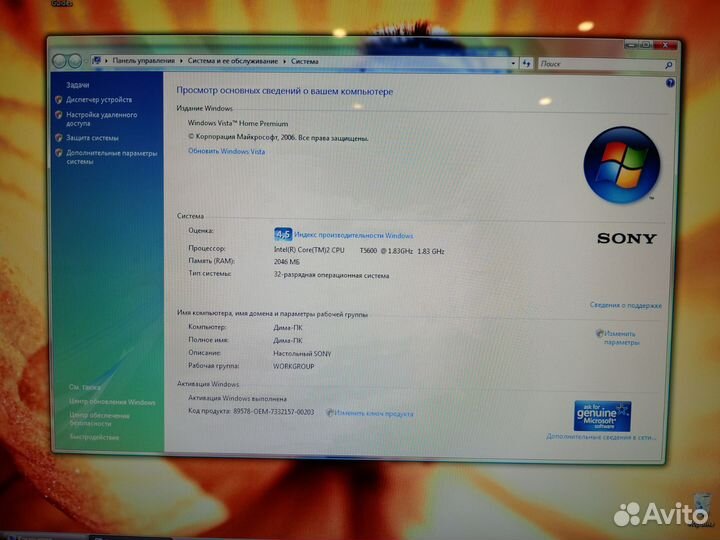Go forward with the Forward arrow button
Viewport: 720px width, 540px height.
click(75, 61)
